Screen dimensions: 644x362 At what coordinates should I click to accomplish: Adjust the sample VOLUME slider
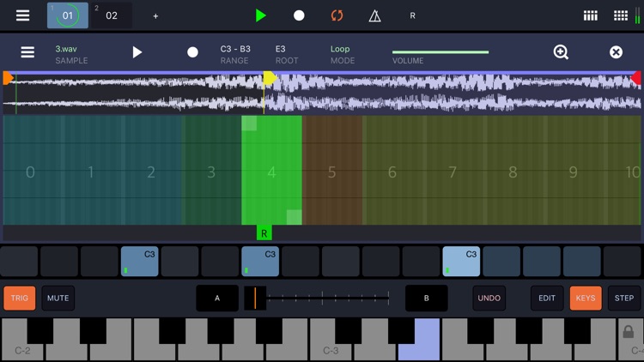point(440,52)
